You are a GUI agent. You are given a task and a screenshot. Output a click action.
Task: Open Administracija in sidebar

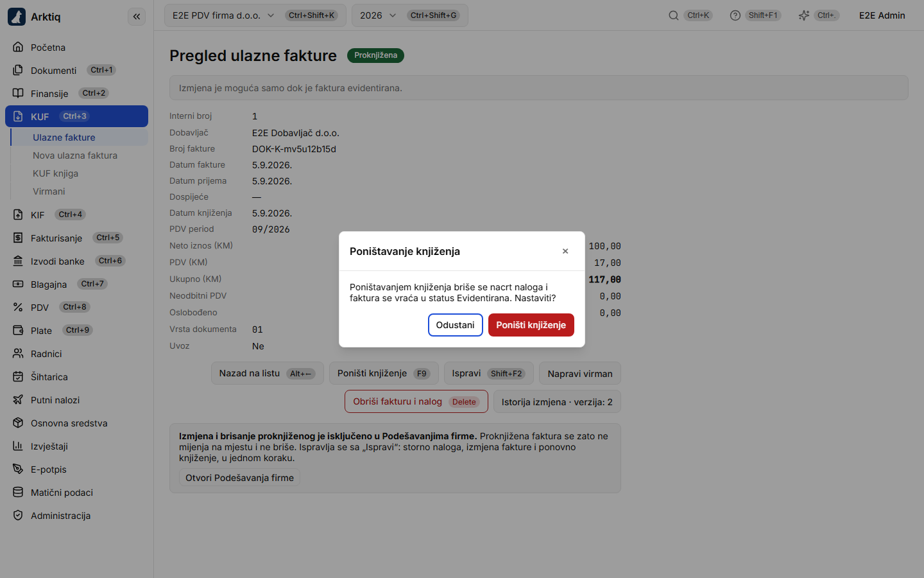pyautogui.click(x=76, y=516)
